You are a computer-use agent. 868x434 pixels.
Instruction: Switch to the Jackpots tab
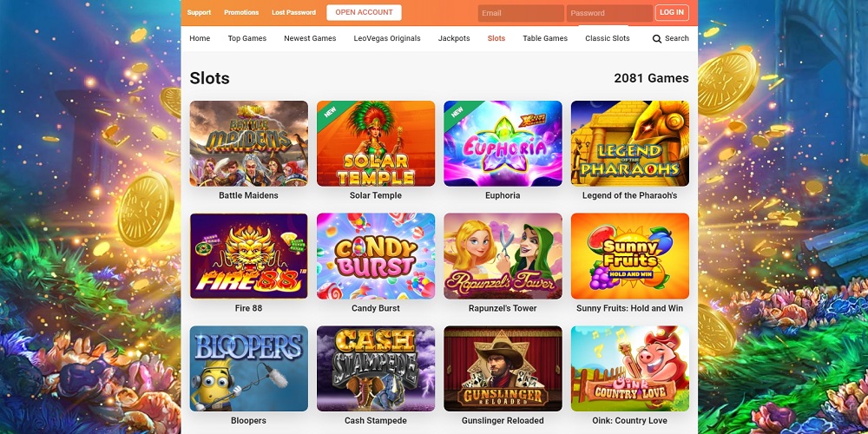454,38
